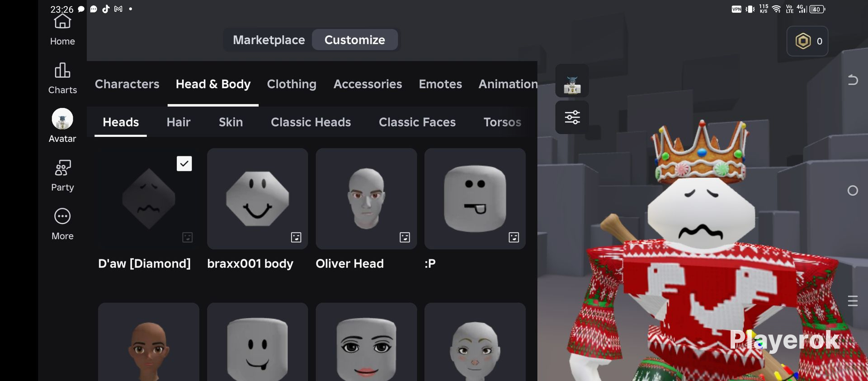Select the Customize tab
This screenshot has width=868, height=381.
click(x=355, y=40)
